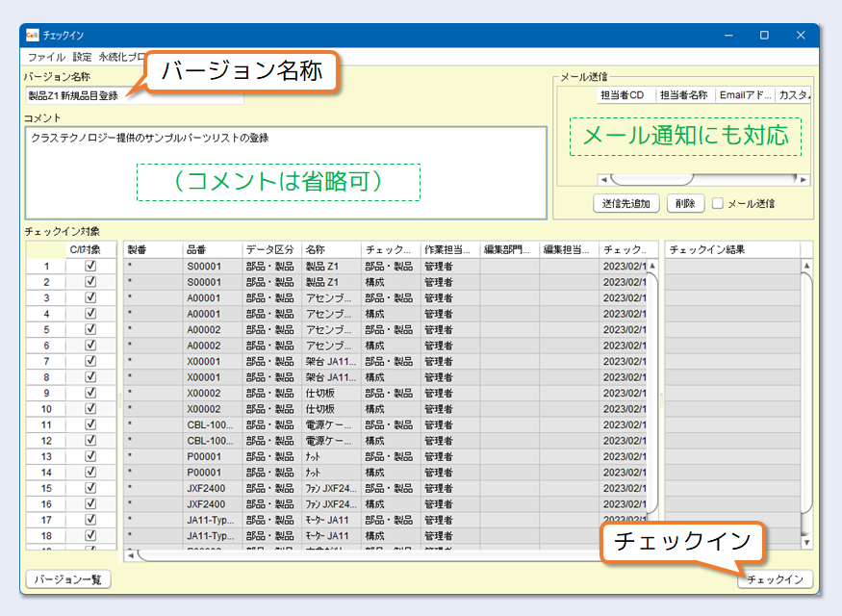Image resolution: width=842 pixels, height=616 pixels.
Task: Uncheck the C/対象 checkbox in row 2
Action: click(90, 281)
